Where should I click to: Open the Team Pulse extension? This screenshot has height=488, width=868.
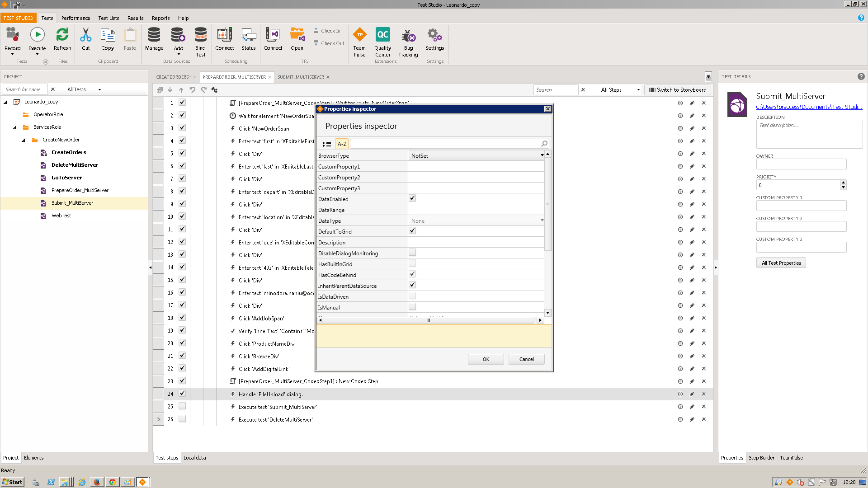359,35
